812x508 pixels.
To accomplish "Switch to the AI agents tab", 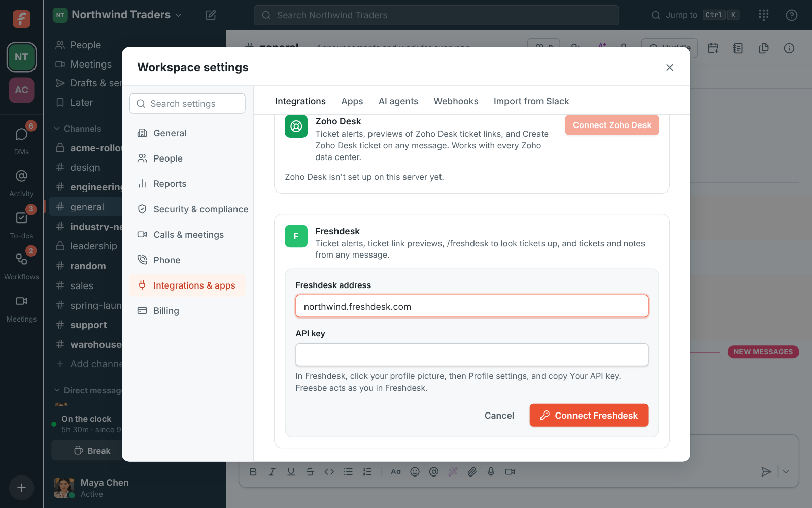I will [398, 101].
